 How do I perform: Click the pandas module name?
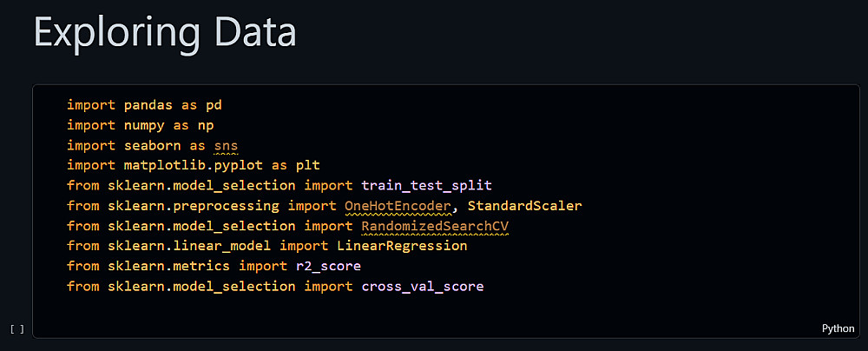[148, 105]
